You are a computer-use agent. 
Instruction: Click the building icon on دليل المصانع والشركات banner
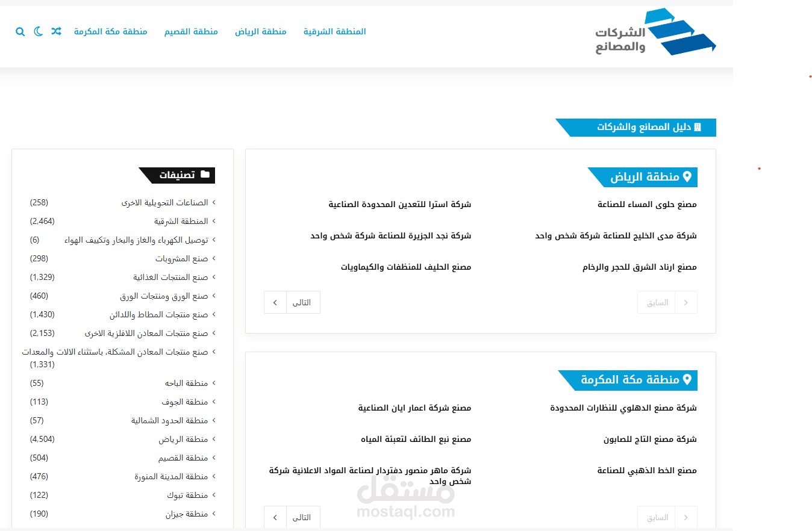[698, 127]
